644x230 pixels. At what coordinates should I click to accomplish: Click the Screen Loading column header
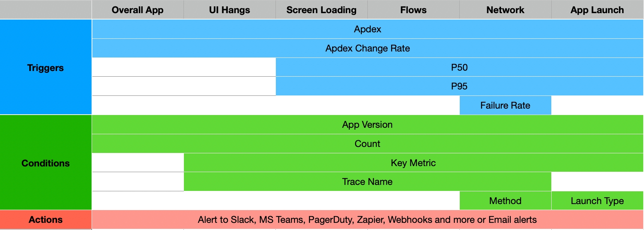pyautogui.click(x=321, y=10)
